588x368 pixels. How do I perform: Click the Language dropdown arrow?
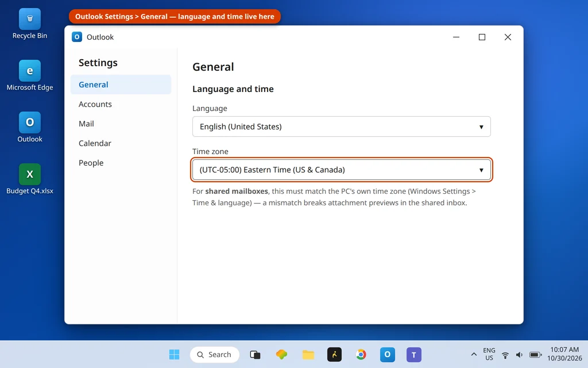click(x=481, y=127)
